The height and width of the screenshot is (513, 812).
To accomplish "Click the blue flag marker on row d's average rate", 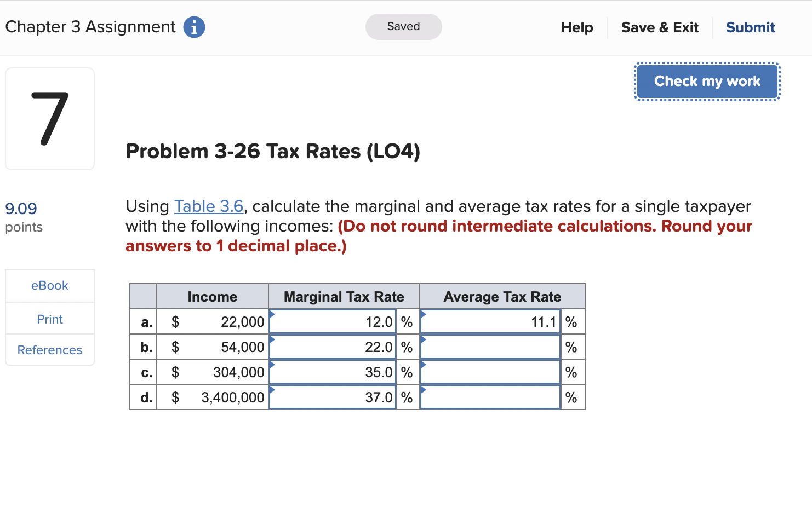I will pyautogui.click(x=424, y=389).
